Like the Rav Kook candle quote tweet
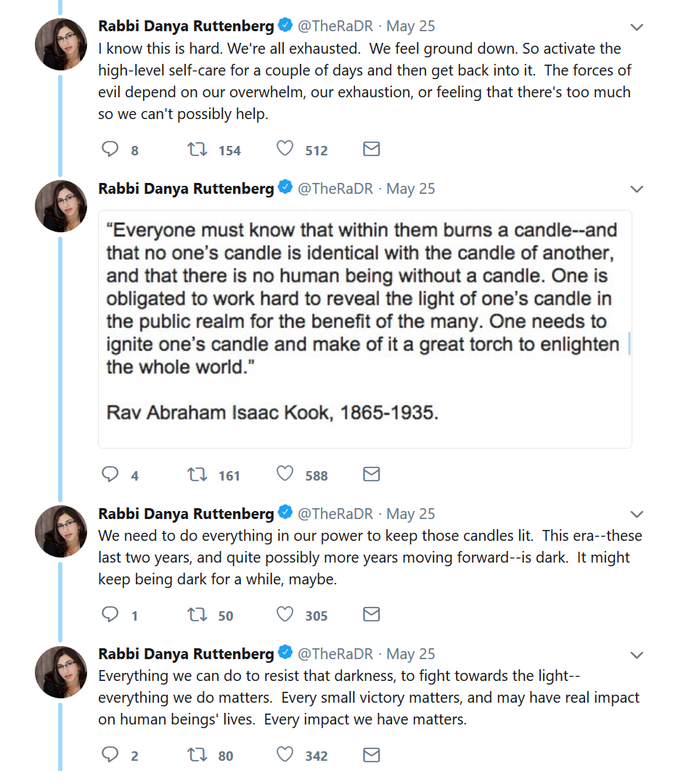 coord(285,475)
